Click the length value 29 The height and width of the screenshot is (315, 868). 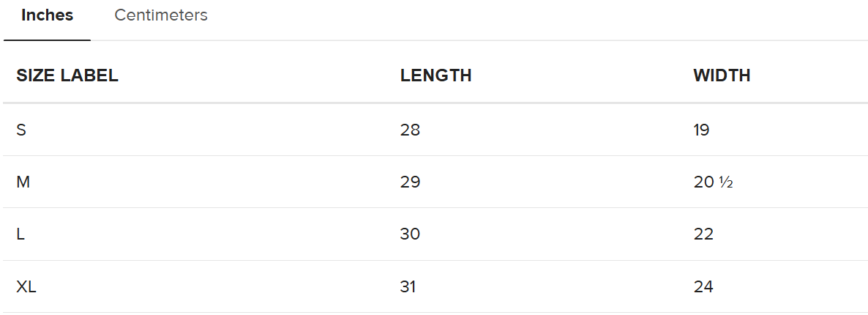(410, 182)
